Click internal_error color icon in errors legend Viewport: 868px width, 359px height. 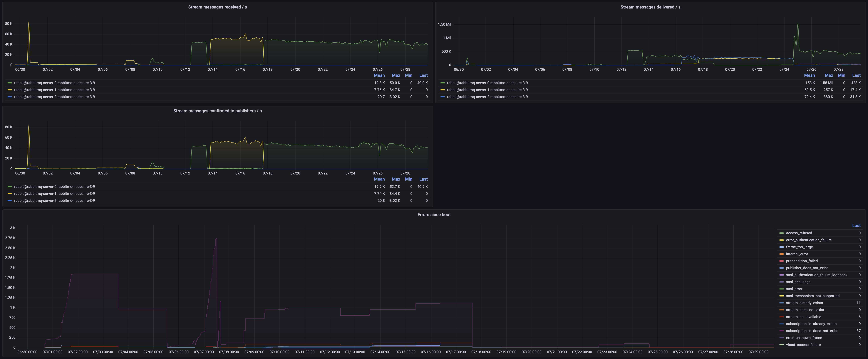pyautogui.click(x=781, y=254)
